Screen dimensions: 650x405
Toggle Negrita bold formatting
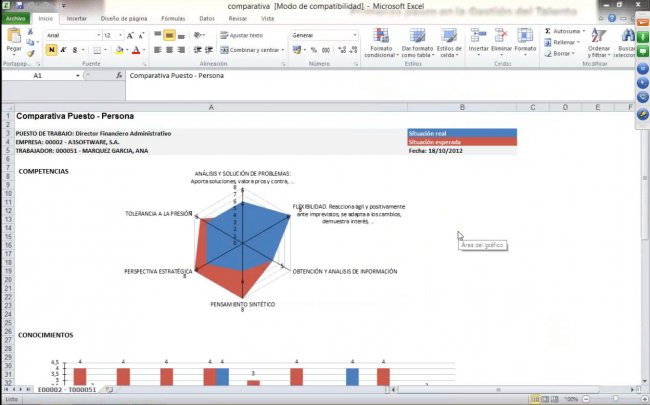51,50
